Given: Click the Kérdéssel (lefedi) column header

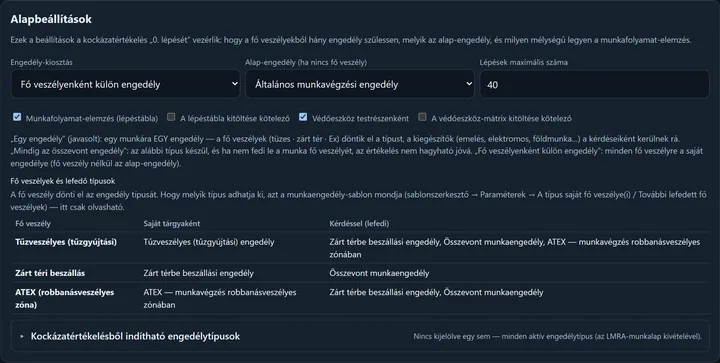Looking at the screenshot, I should (x=359, y=223).
